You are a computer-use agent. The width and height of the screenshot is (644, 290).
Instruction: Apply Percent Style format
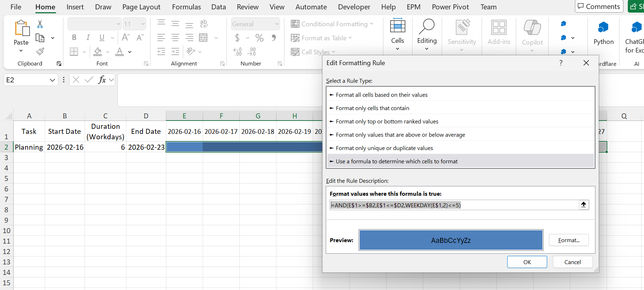pyautogui.click(x=259, y=37)
